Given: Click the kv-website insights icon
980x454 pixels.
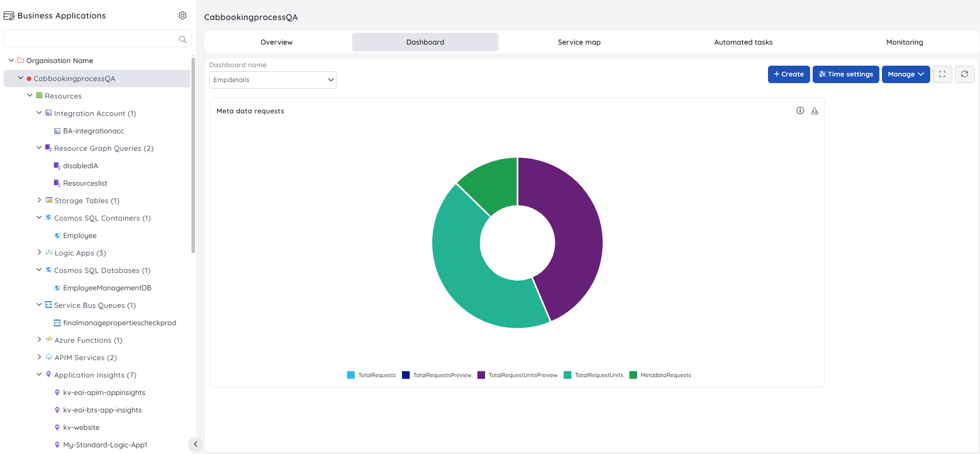Looking at the screenshot, I should [x=57, y=427].
